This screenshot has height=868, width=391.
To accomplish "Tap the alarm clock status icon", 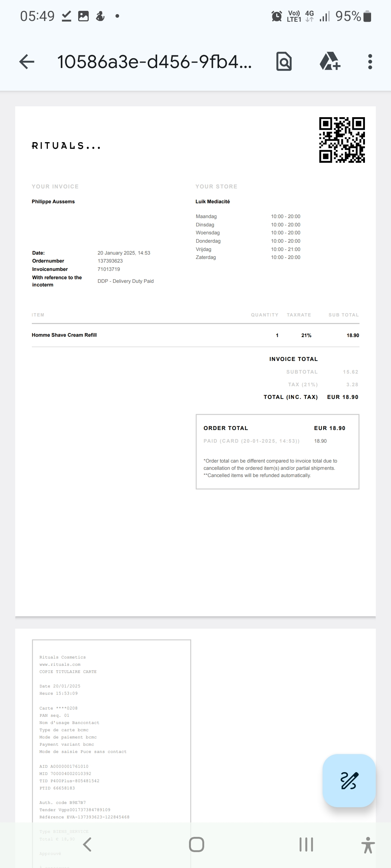I will coord(277,16).
